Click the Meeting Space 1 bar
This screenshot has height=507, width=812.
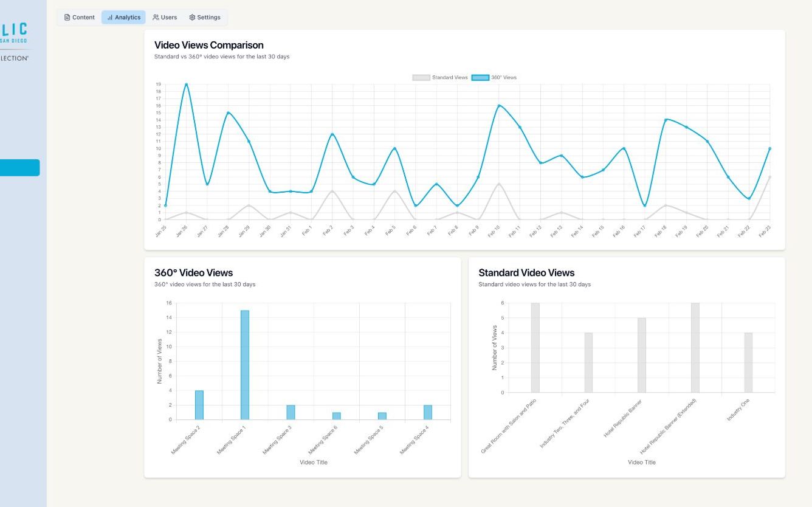point(245,365)
